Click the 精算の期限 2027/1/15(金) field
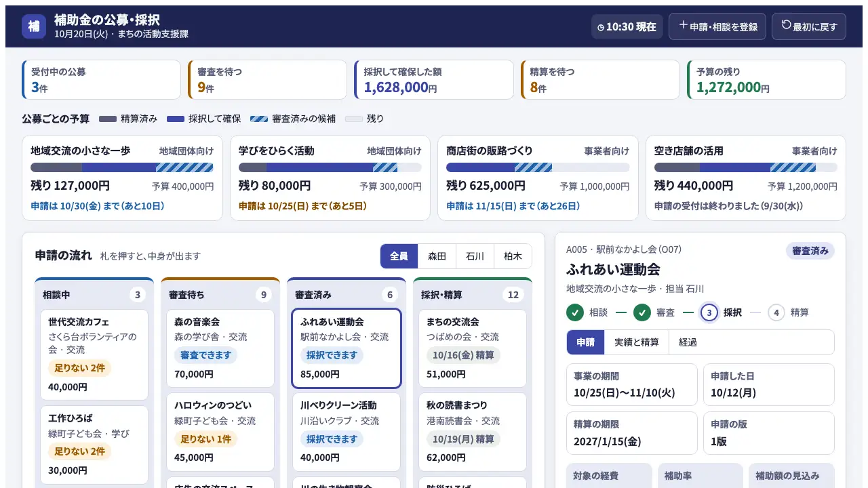 click(x=632, y=433)
